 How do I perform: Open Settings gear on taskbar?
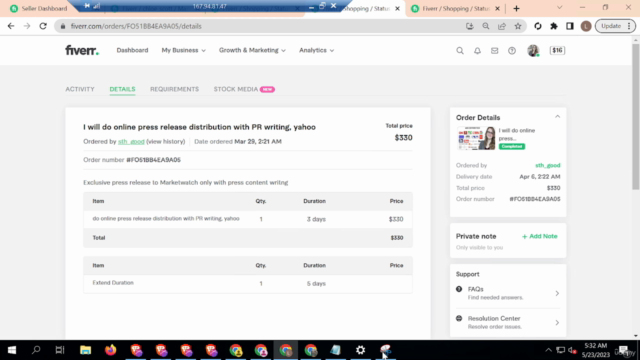point(360,350)
